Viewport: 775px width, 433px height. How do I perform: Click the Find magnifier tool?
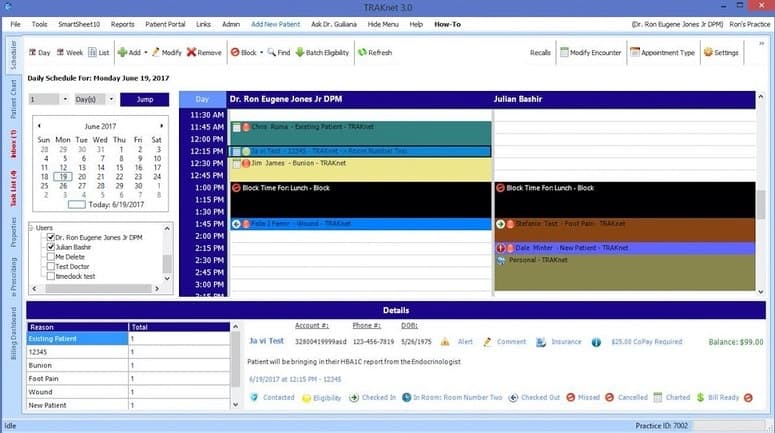(271, 52)
